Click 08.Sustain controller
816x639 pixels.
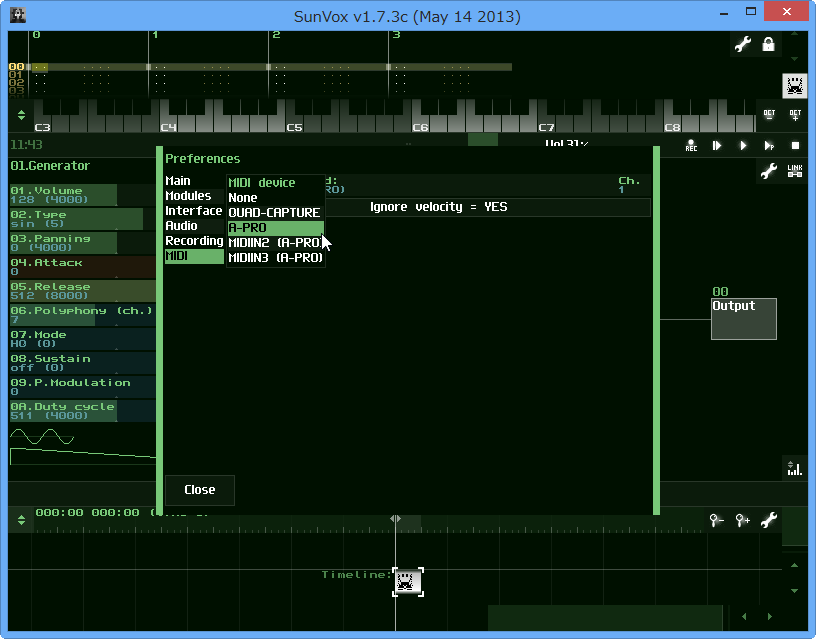pos(82,363)
